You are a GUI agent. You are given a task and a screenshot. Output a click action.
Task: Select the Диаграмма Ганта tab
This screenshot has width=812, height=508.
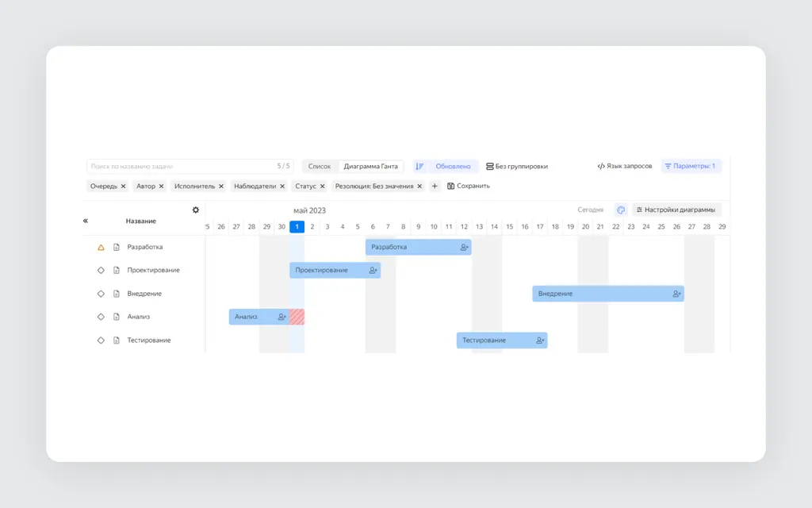pyautogui.click(x=371, y=167)
